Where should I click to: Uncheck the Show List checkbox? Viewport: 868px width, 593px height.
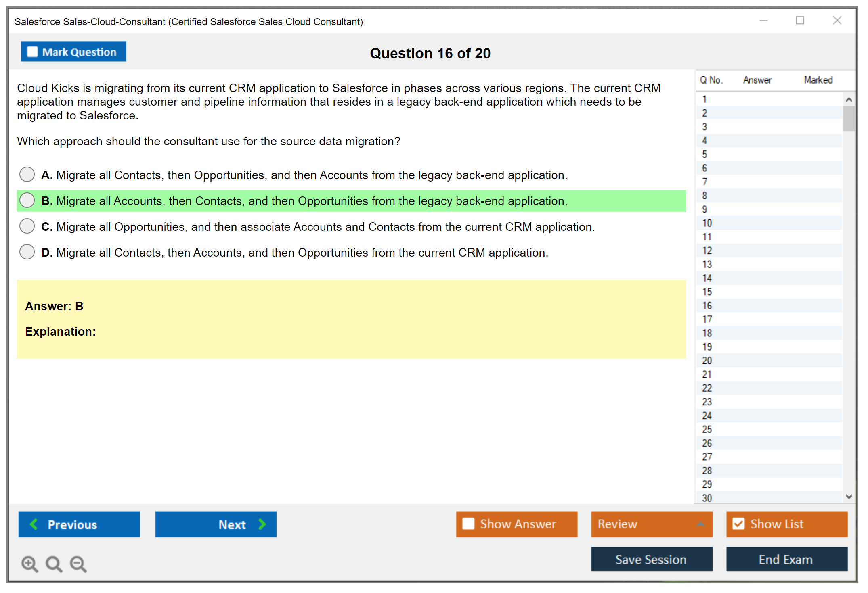pyautogui.click(x=738, y=524)
